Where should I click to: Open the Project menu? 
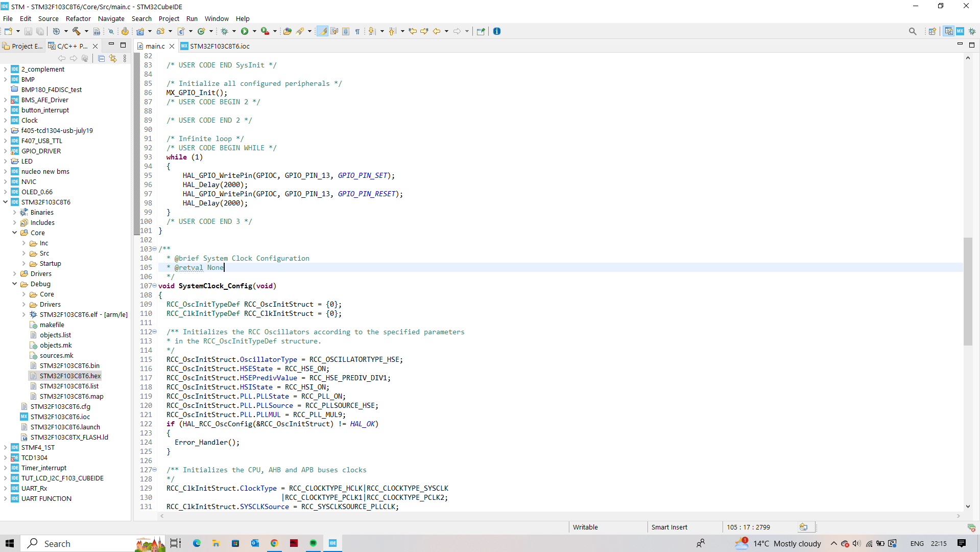[x=169, y=18]
